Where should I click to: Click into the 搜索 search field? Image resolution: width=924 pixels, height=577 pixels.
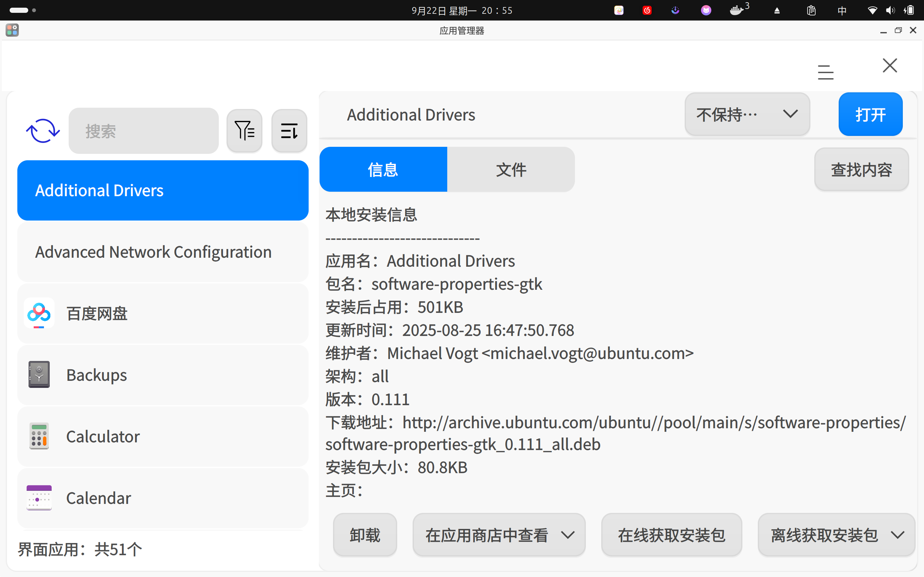(143, 131)
